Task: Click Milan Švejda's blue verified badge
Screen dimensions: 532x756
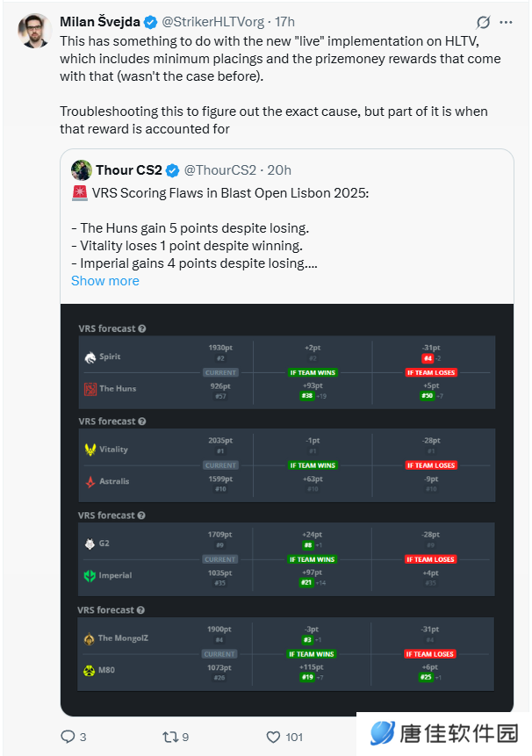Action: click(150, 22)
